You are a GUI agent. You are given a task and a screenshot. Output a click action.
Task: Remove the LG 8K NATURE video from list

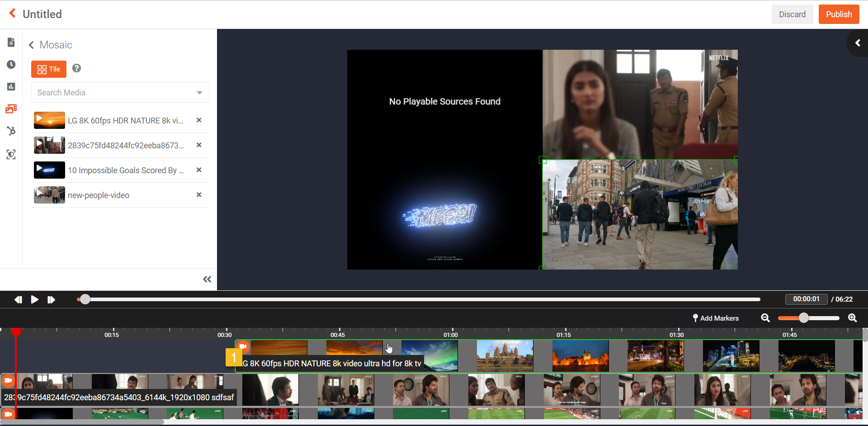tap(198, 120)
